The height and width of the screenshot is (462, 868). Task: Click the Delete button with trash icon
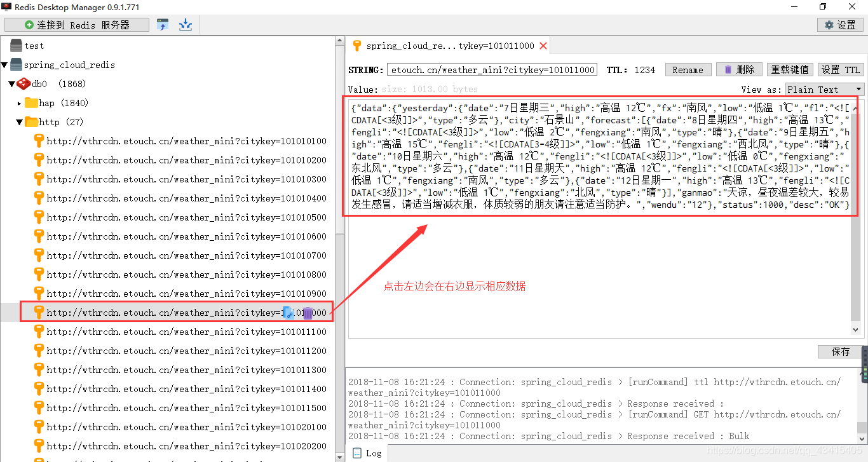click(738, 70)
